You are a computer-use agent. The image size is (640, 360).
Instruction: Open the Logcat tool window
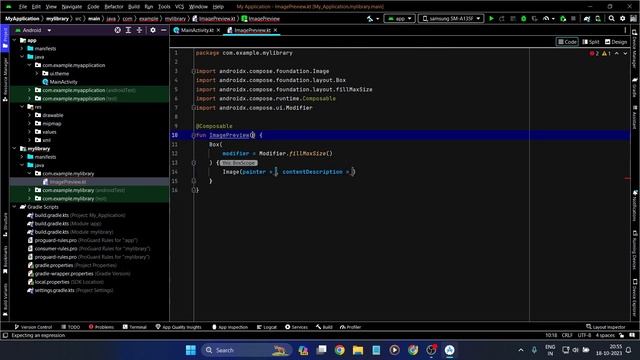(267, 327)
